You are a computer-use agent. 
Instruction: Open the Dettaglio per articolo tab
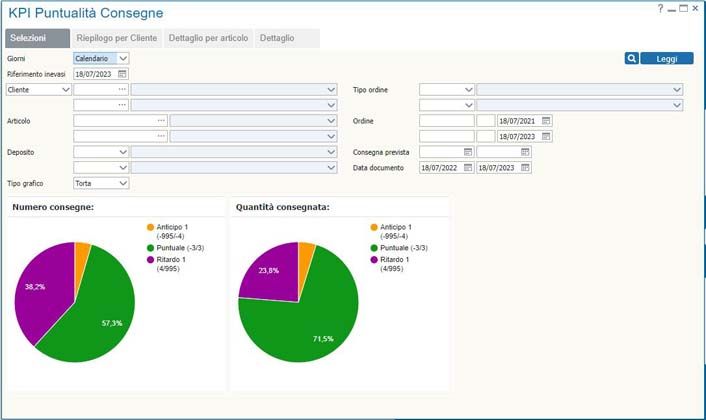click(208, 38)
